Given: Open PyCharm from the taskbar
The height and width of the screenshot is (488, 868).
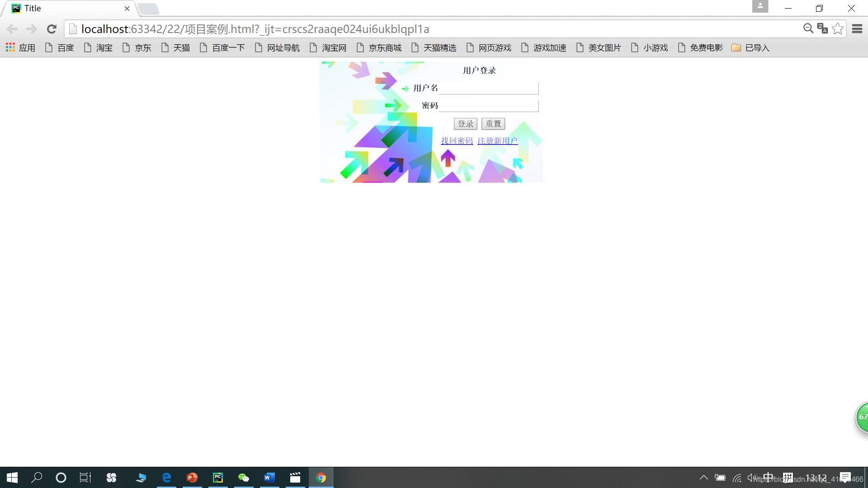Looking at the screenshot, I should 218,478.
